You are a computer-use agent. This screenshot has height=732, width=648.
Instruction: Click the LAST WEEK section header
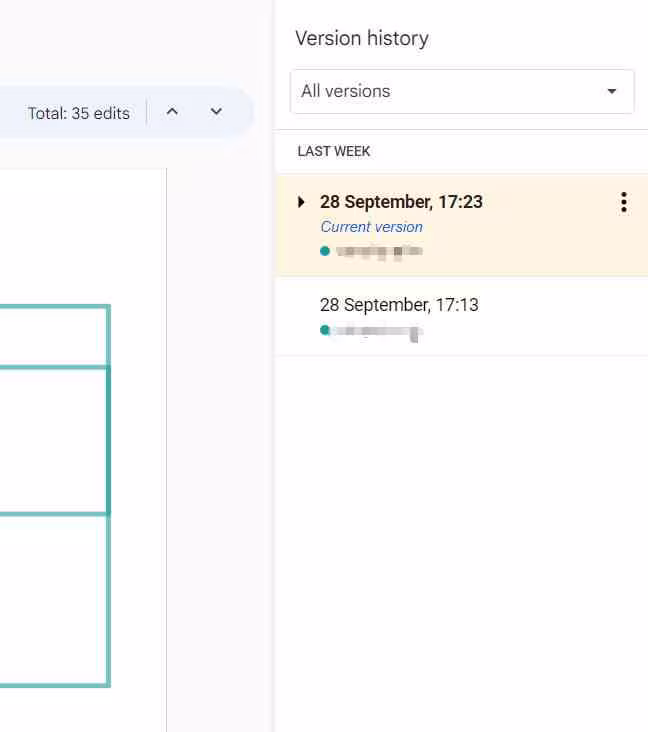pos(334,151)
